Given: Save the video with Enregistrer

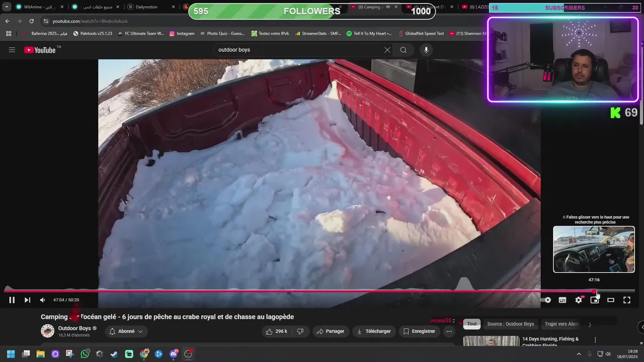Looking at the screenshot, I should tap(419, 331).
